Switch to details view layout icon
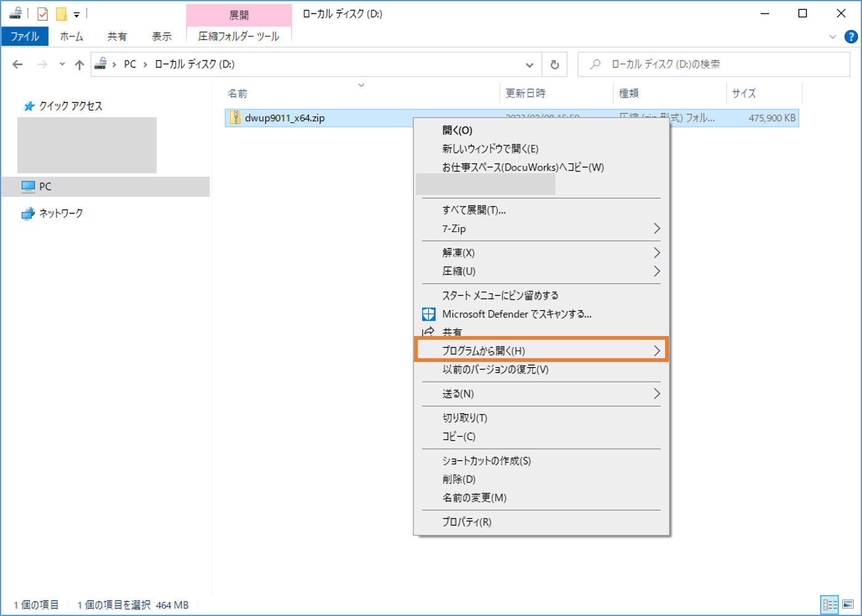Image resolution: width=862 pixels, height=616 pixels. 830,605
